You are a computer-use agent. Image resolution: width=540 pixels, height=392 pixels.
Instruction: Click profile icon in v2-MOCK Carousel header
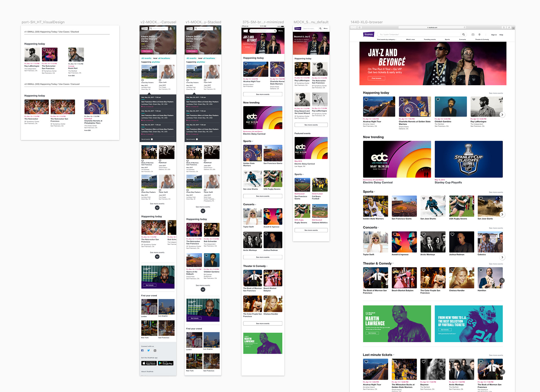click(170, 28)
